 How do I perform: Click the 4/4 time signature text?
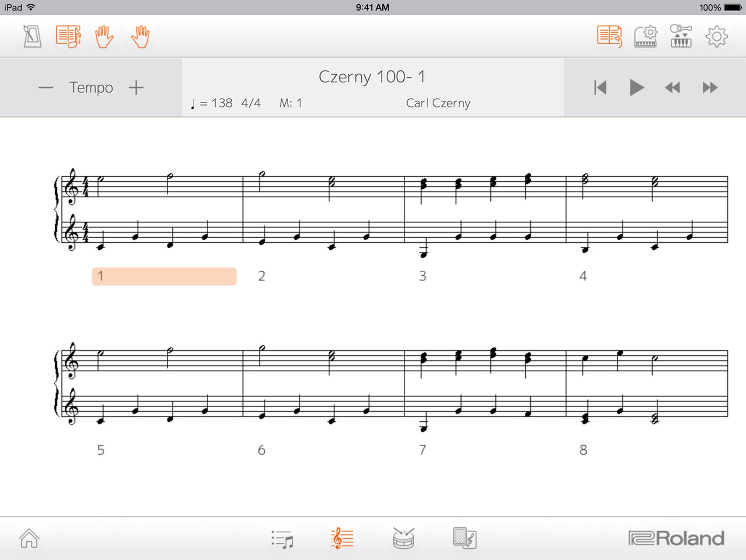251,103
